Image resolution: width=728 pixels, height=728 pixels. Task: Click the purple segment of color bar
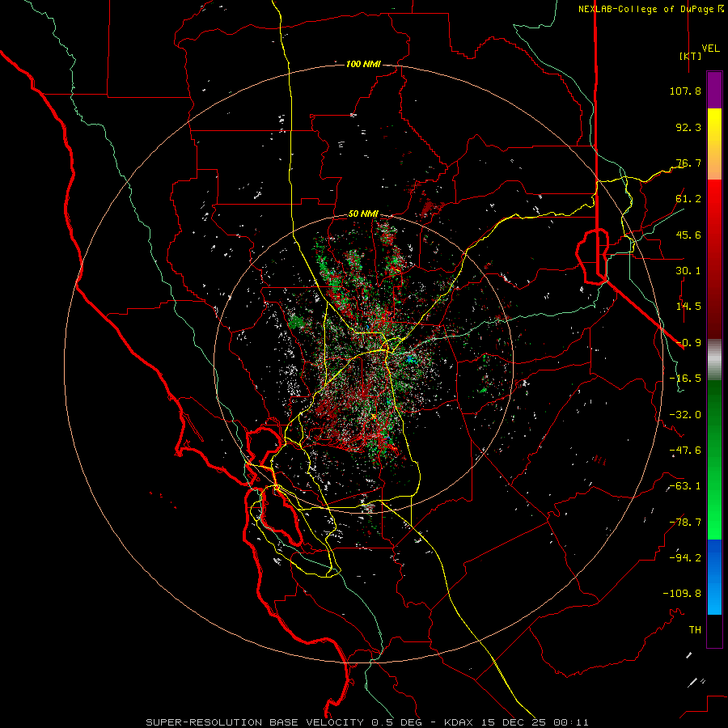[714, 91]
